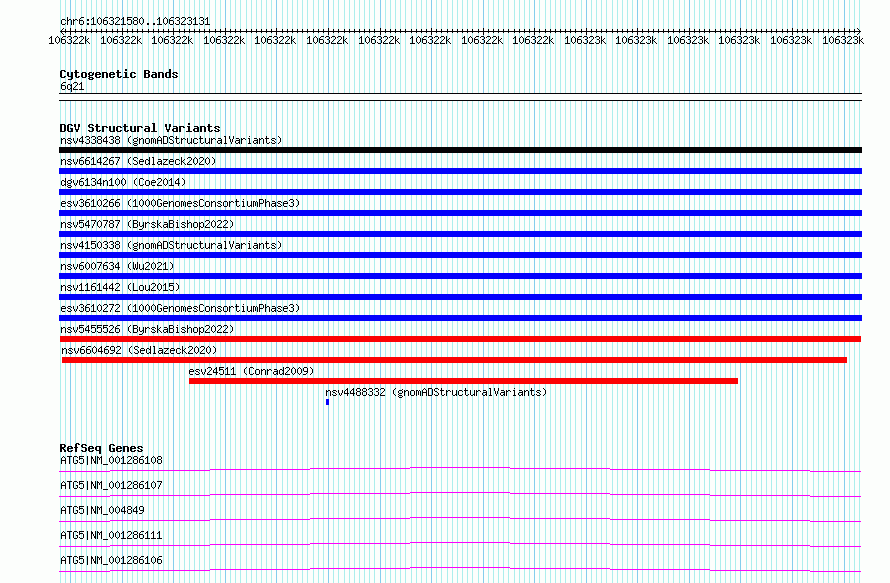The width and height of the screenshot is (890, 583).
Task: Open variant esv24511 (Conrad2009)
Action: [251, 371]
